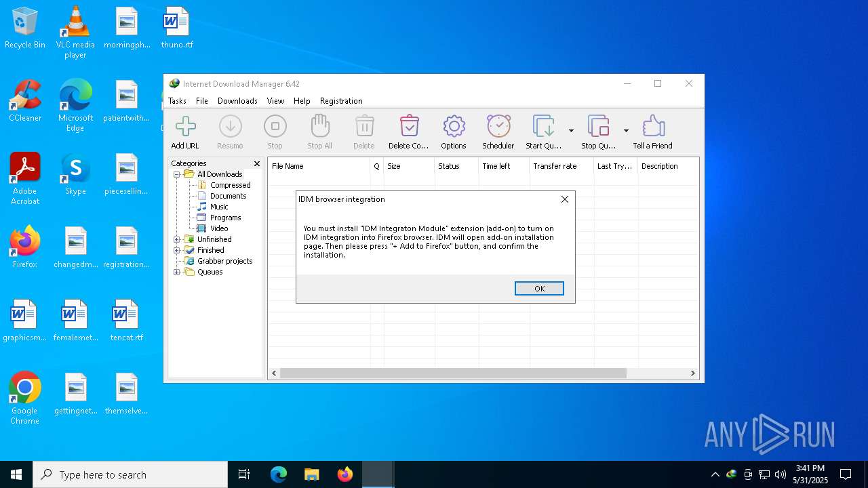Open Stop Queue dropdown arrow
Image resolution: width=868 pixels, height=488 pixels.
pyautogui.click(x=626, y=131)
